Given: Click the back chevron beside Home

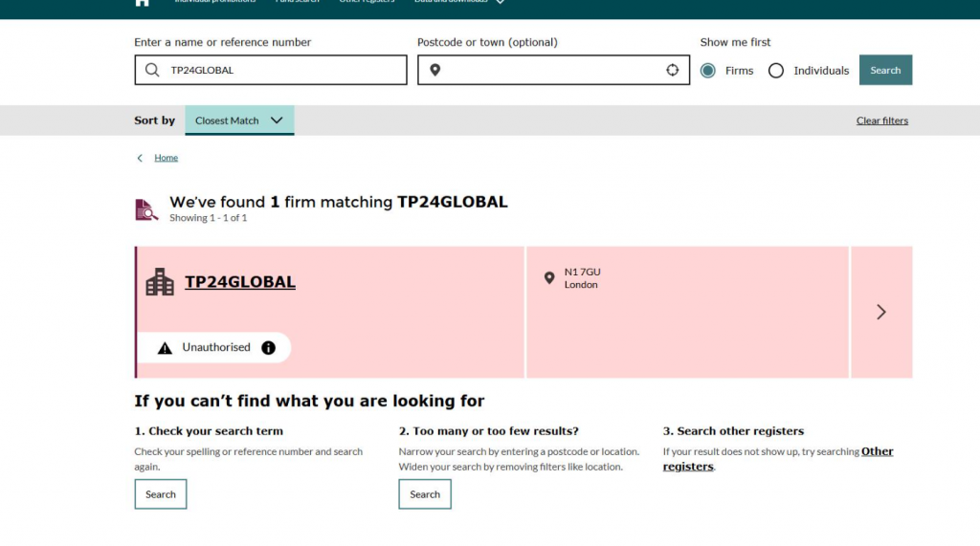Looking at the screenshot, I should (x=140, y=158).
